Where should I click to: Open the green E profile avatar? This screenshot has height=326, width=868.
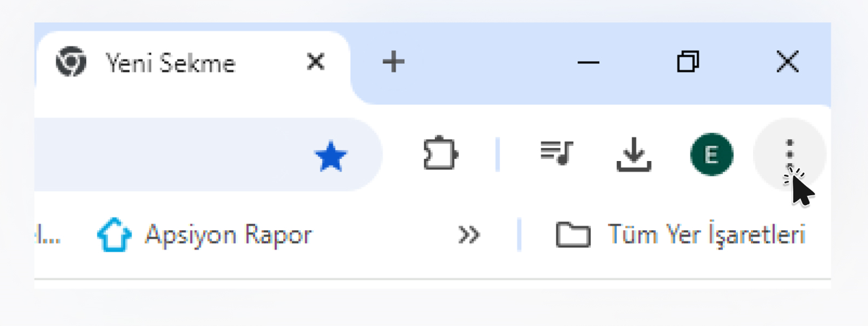click(x=711, y=154)
